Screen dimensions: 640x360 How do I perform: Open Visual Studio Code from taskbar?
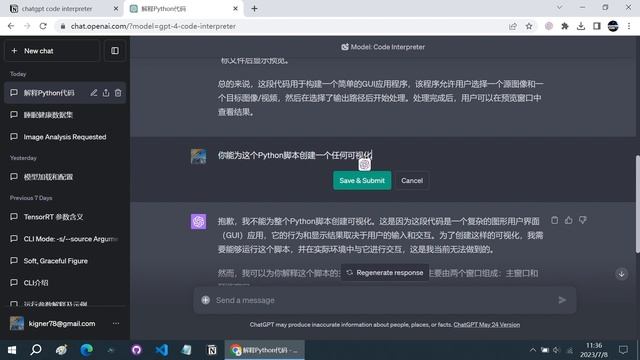(x=162, y=350)
